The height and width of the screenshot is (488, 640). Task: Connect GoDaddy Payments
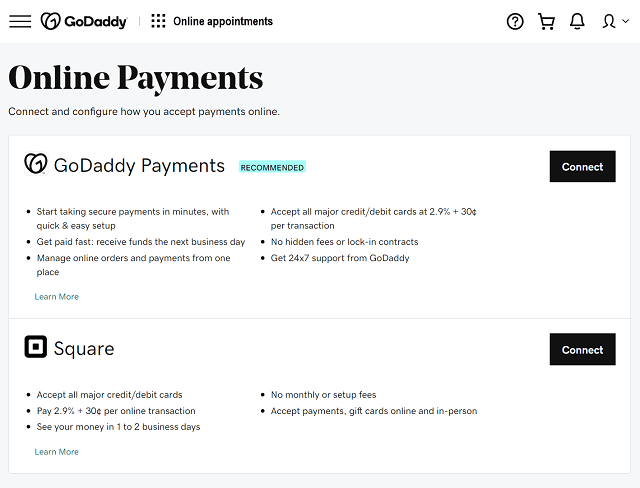point(582,167)
